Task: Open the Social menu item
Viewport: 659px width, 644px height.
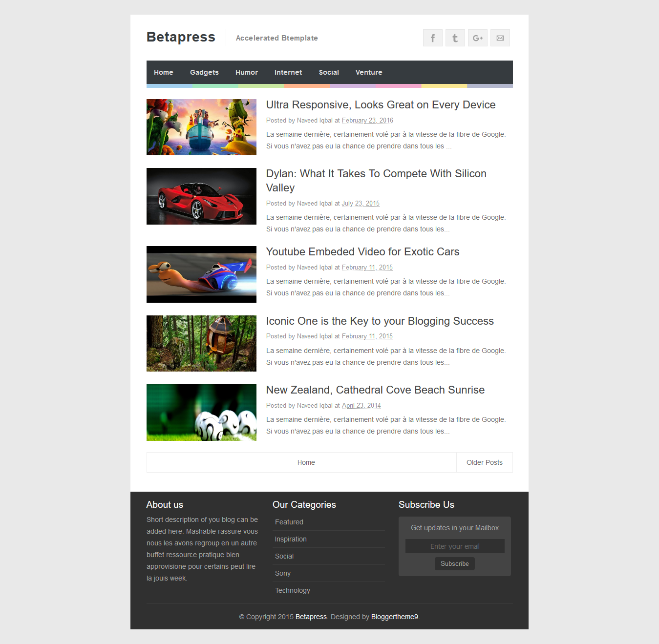Action: pyautogui.click(x=329, y=72)
